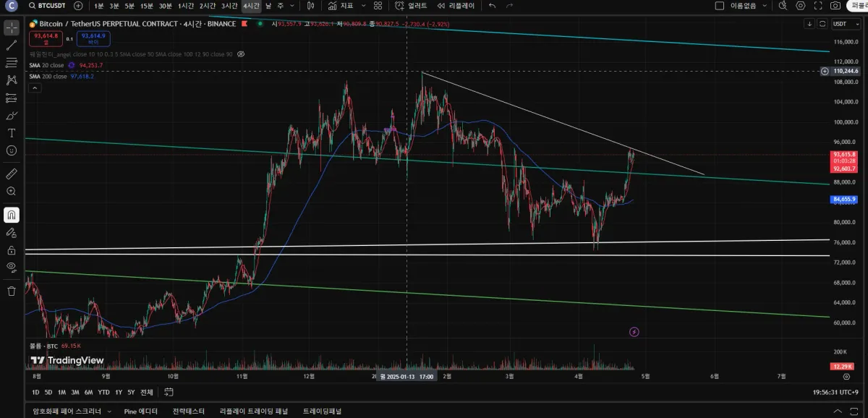The width and height of the screenshot is (868, 418).
Task: Click the down-arrow button beside USDT
Action: (x=809, y=24)
